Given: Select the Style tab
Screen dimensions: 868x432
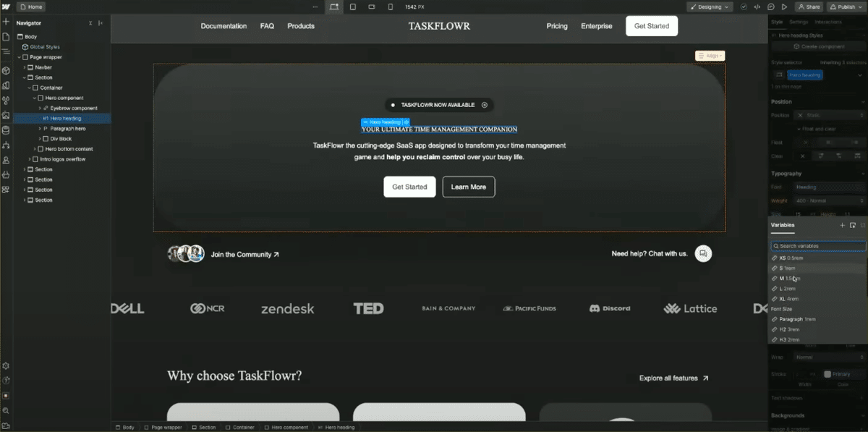Looking at the screenshot, I should 777,22.
